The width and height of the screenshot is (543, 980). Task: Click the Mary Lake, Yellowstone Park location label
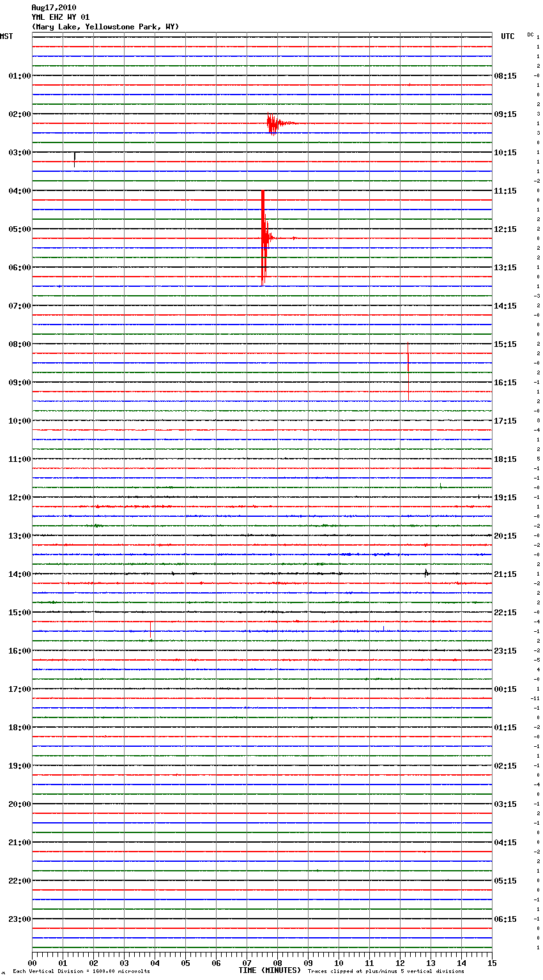105,27
